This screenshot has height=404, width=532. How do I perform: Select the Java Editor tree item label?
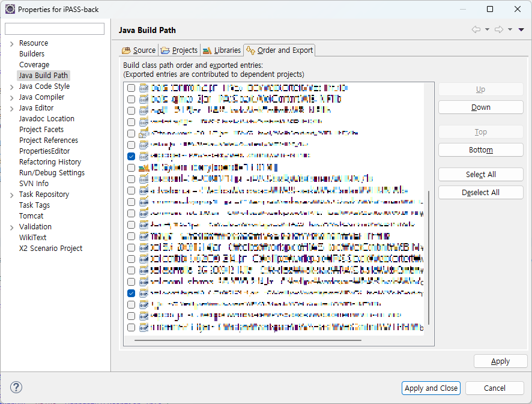[36, 108]
